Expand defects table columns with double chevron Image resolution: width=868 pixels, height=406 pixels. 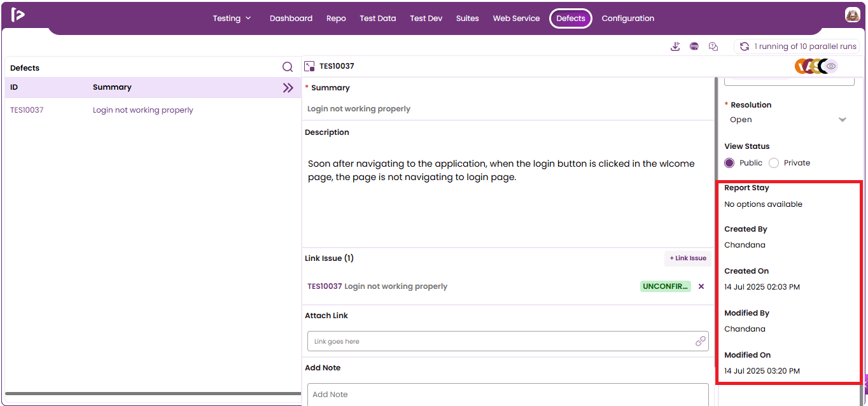pyautogui.click(x=288, y=88)
